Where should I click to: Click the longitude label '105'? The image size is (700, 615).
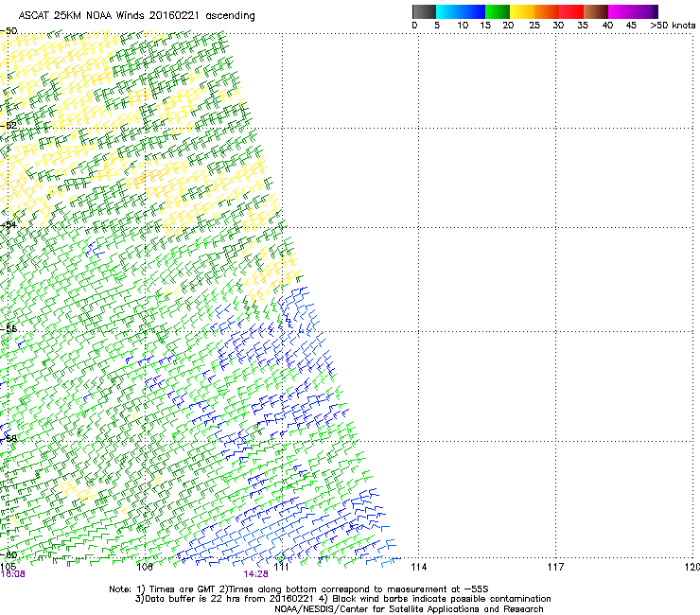[x=8, y=567]
